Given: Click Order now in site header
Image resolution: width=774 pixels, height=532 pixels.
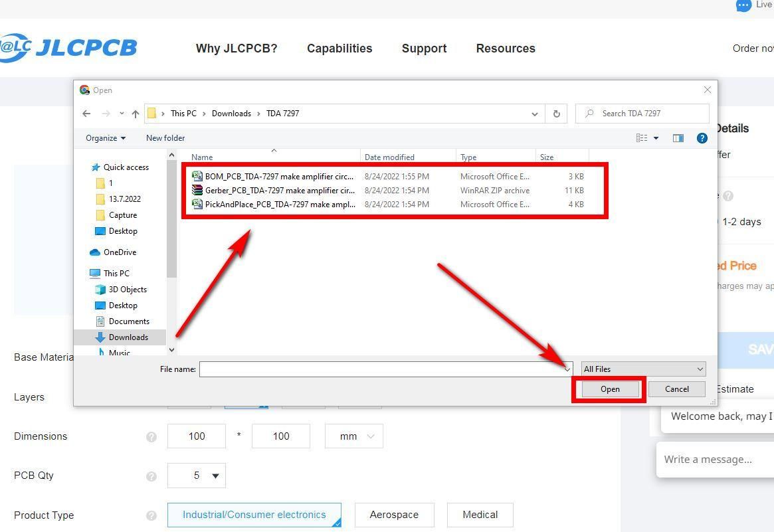Looking at the screenshot, I should tap(753, 48).
